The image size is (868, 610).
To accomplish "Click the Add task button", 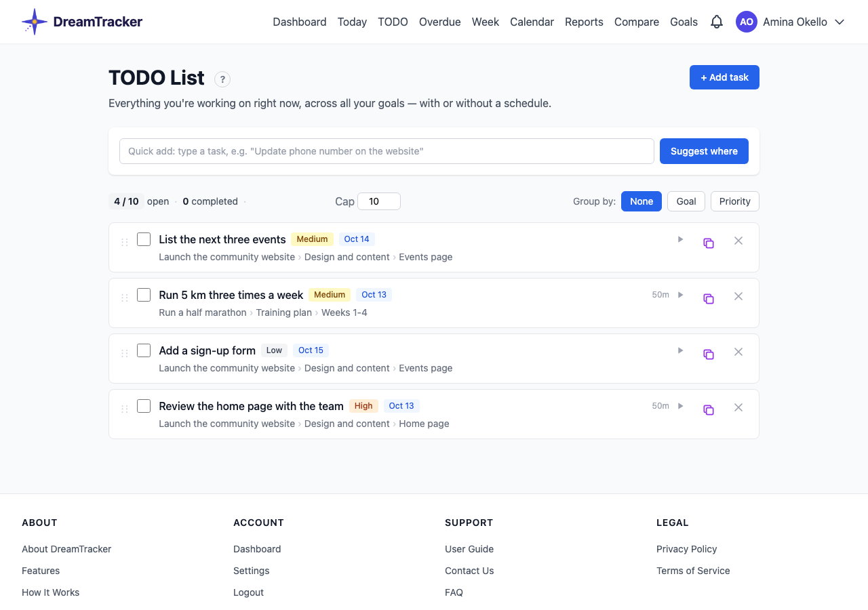I will [x=724, y=77].
